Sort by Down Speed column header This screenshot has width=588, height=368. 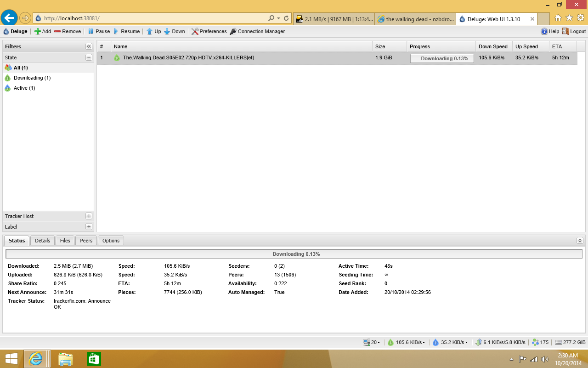[494, 46]
